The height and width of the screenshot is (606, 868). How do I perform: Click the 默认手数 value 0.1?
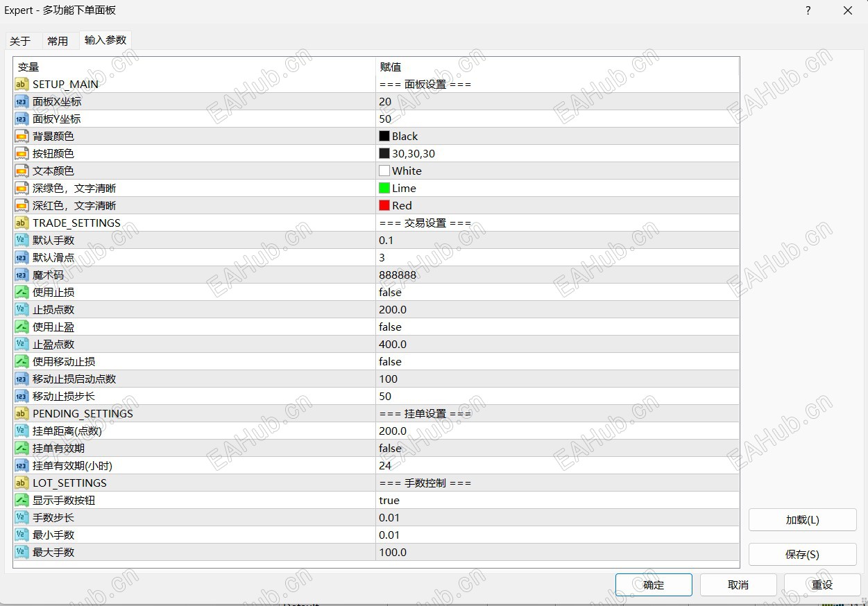(386, 240)
